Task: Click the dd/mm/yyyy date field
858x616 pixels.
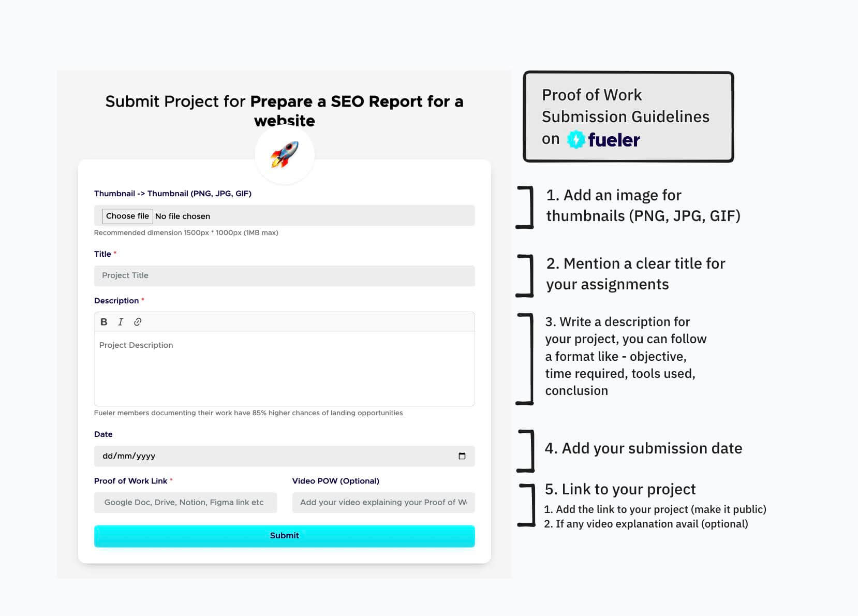Action: (274, 456)
